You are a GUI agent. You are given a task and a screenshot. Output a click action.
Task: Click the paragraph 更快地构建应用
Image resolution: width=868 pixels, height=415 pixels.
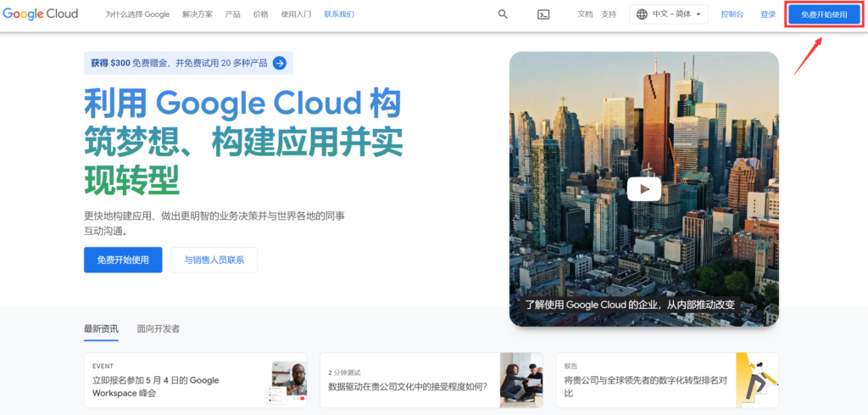point(214,222)
